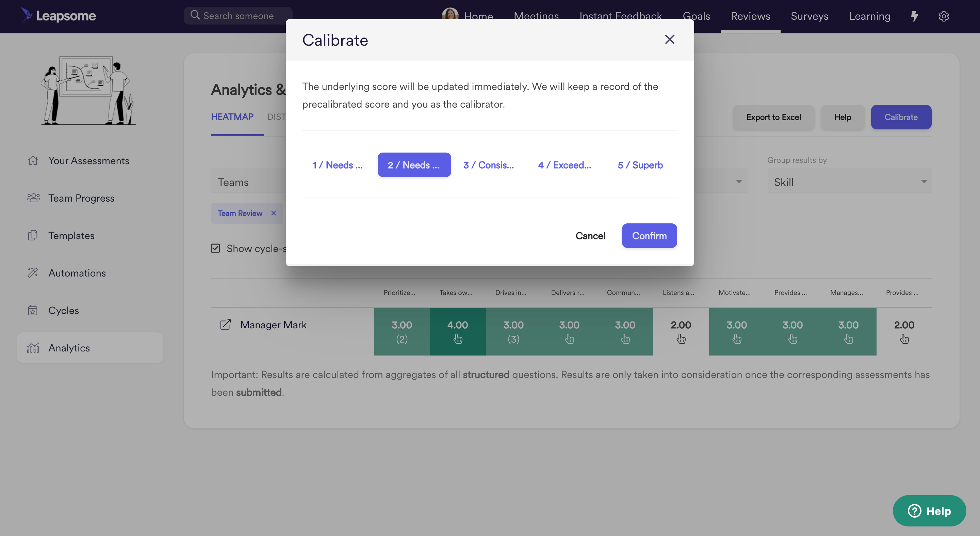Open settings via the gear icon
The height and width of the screenshot is (536, 980).
(944, 16)
